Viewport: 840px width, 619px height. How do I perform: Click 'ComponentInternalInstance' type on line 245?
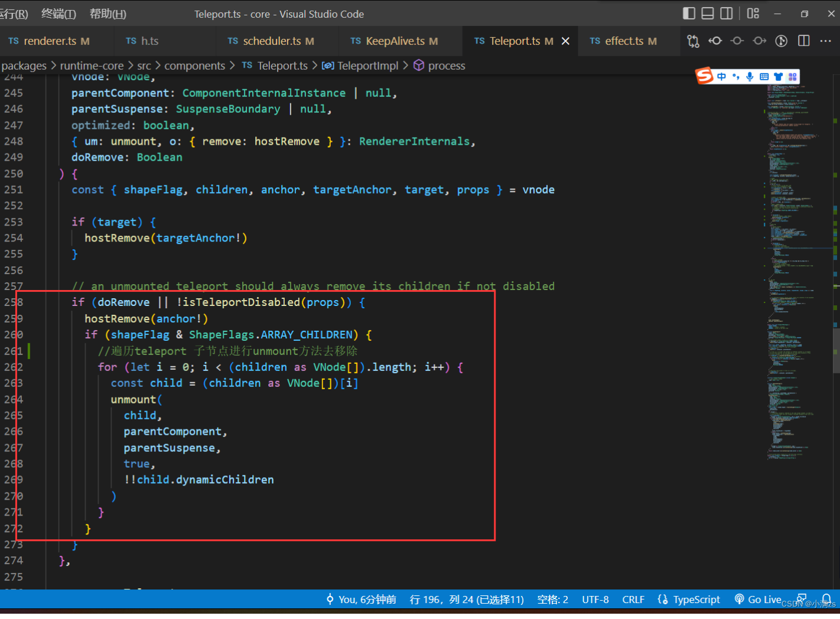[264, 93]
